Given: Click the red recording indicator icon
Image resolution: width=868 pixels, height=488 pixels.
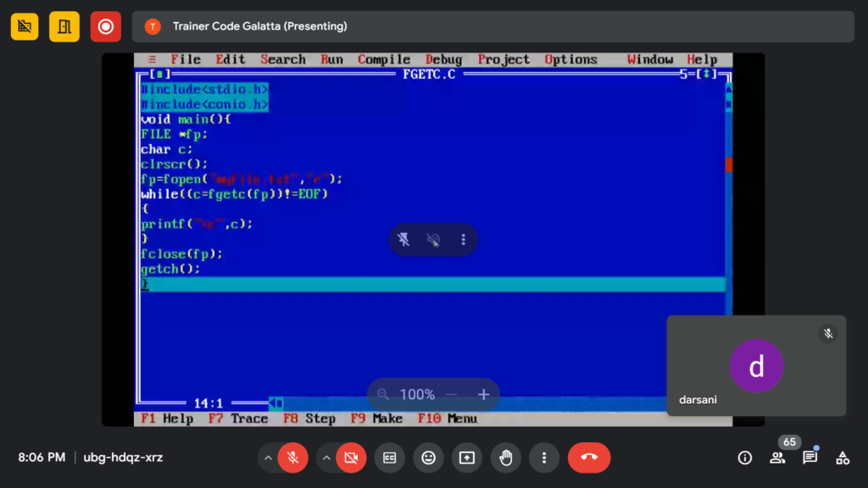Looking at the screenshot, I should [106, 26].
